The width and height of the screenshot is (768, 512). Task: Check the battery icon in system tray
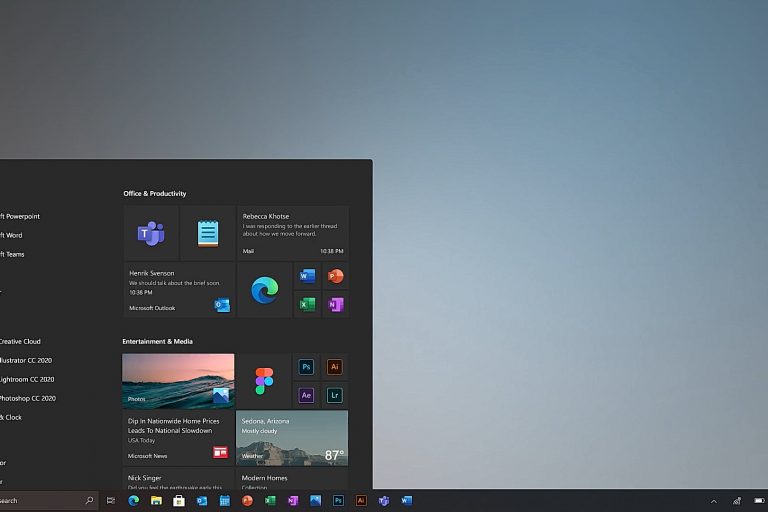coord(759,501)
